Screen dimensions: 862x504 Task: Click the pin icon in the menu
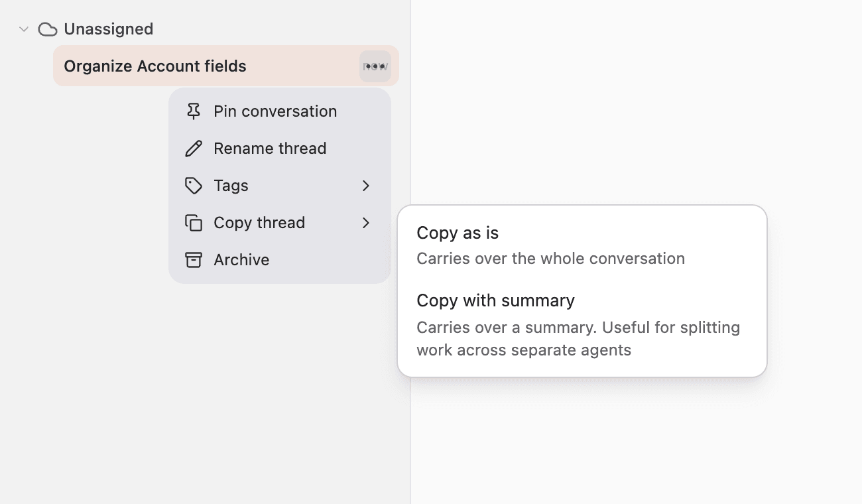[194, 111]
